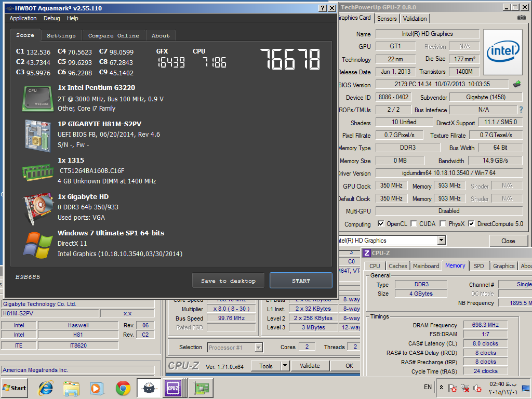The height and width of the screenshot is (399, 532).
Task: Click the Action Center flag tray icon
Action: pyautogui.click(x=453, y=388)
